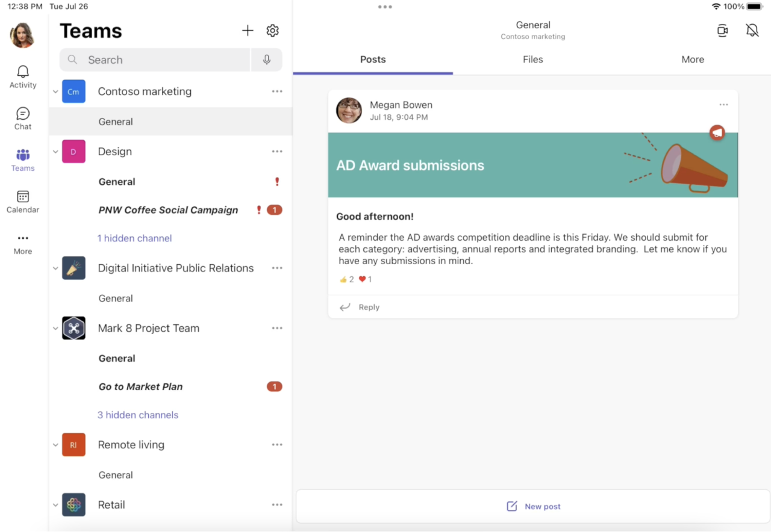
Task: Click the Teams icon in sidebar
Action: click(22, 159)
